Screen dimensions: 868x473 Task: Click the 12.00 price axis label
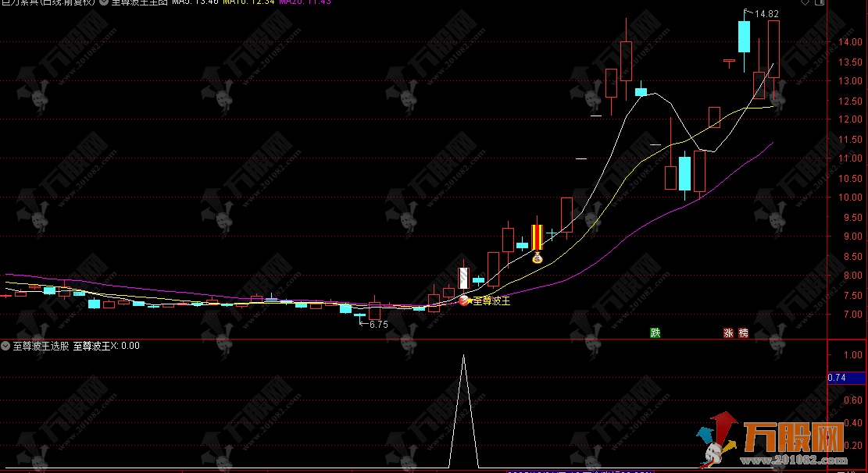(x=850, y=119)
